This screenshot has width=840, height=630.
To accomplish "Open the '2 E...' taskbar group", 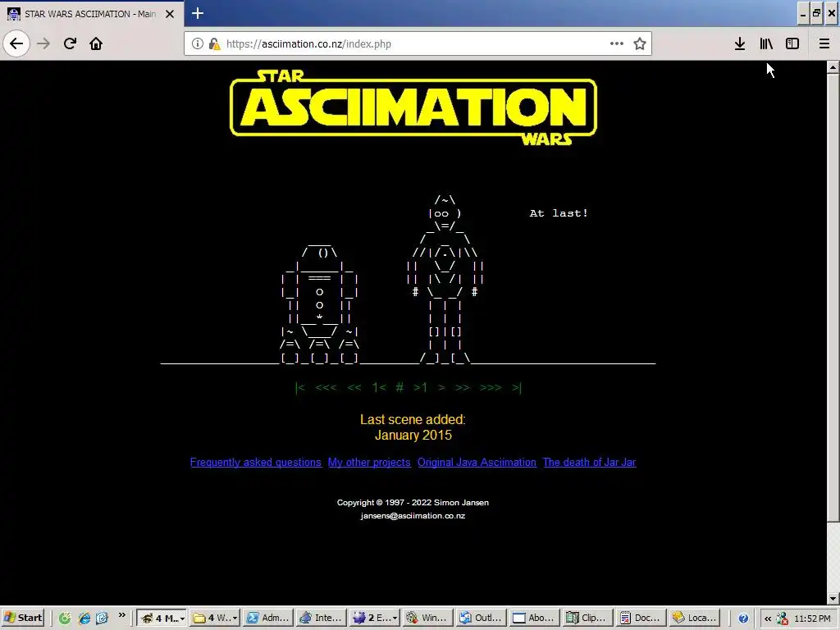I will point(375,618).
